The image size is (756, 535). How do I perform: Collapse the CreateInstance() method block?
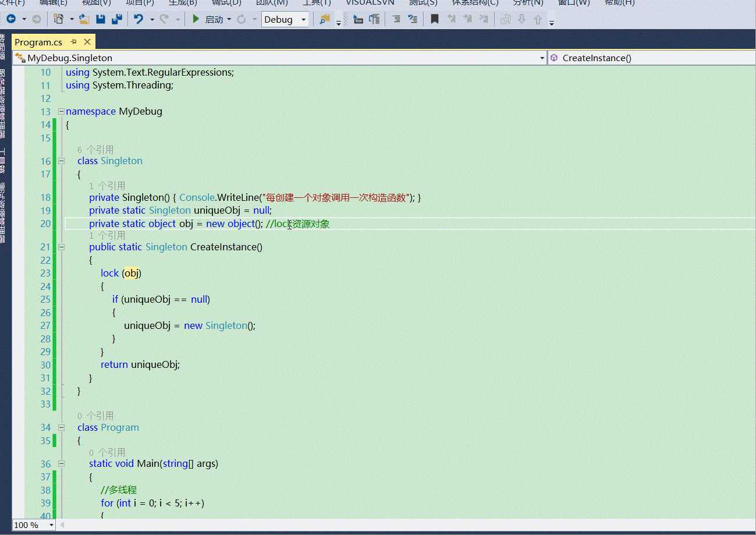pos(61,247)
